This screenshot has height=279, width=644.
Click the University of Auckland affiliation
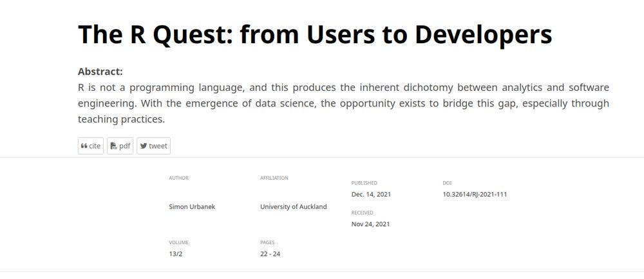[x=293, y=207]
